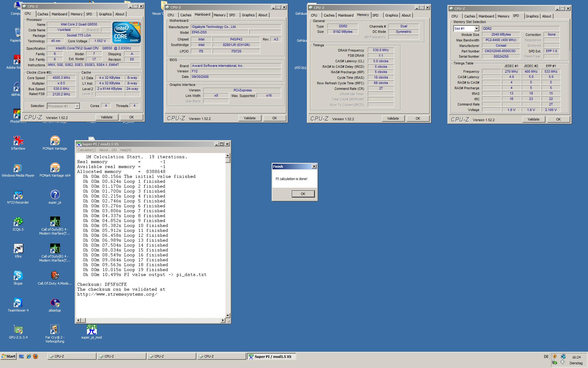Screen dimensions: 588x368
Task: Click the Loop 19 finished line
Action: pos(126,270)
